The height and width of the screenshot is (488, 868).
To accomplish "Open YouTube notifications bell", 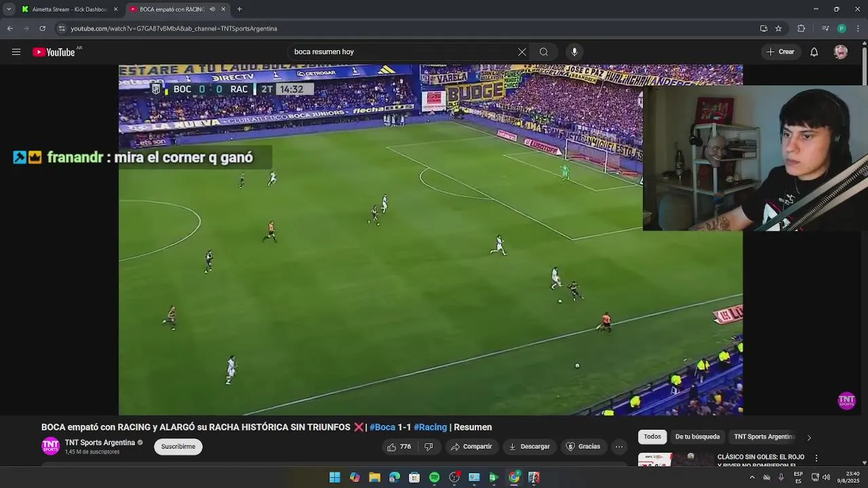I will coord(814,52).
